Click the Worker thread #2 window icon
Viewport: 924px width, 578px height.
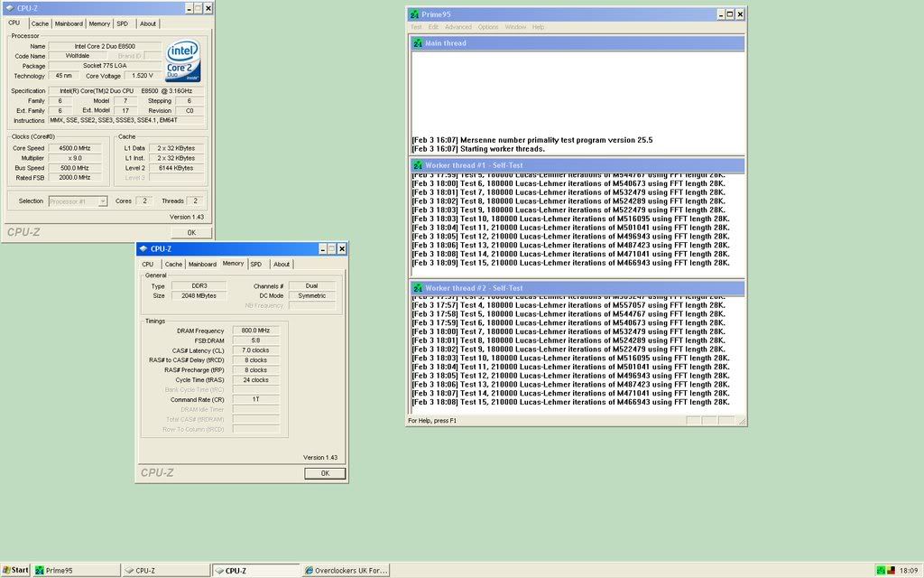[x=418, y=288]
